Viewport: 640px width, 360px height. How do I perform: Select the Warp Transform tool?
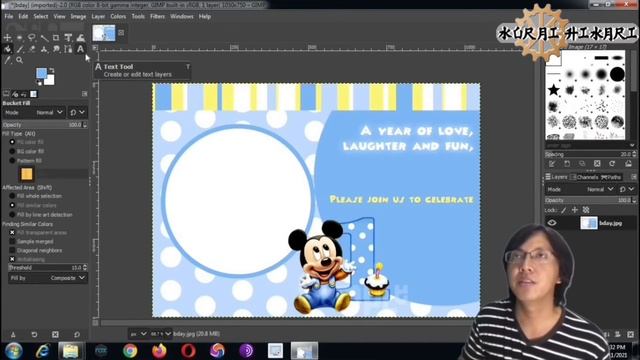click(80, 38)
